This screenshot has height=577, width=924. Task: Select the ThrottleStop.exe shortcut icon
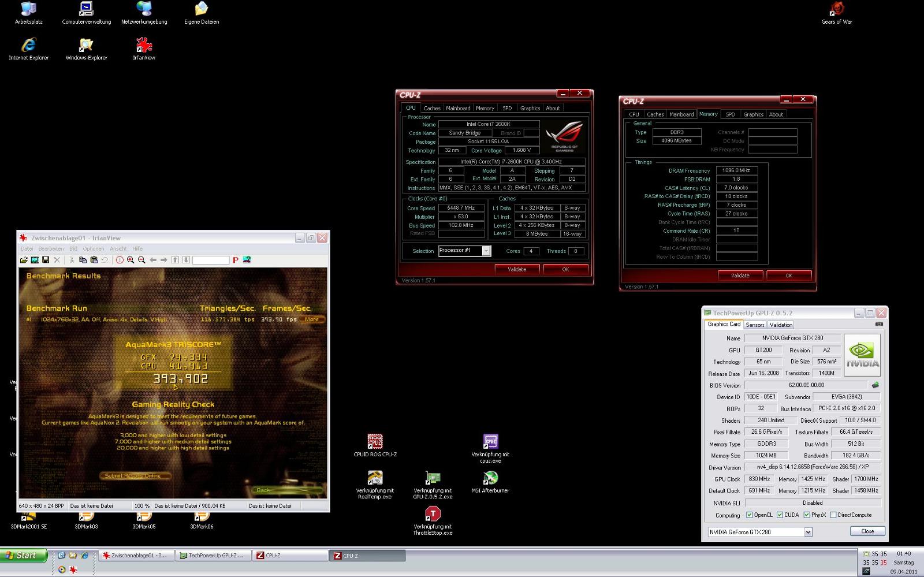433,520
